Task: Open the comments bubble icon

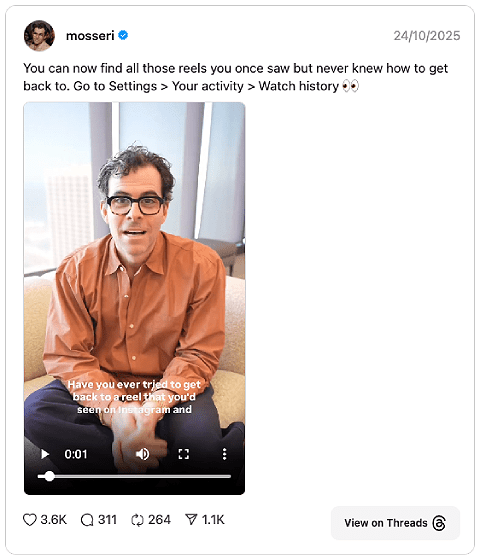Action: tap(87, 520)
